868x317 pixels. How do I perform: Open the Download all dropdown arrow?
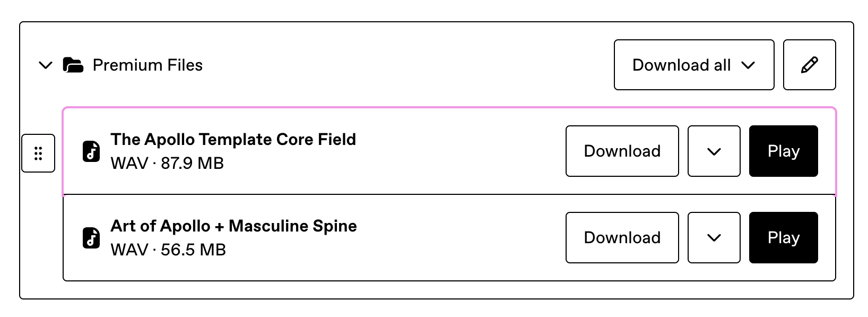[x=748, y=65]
